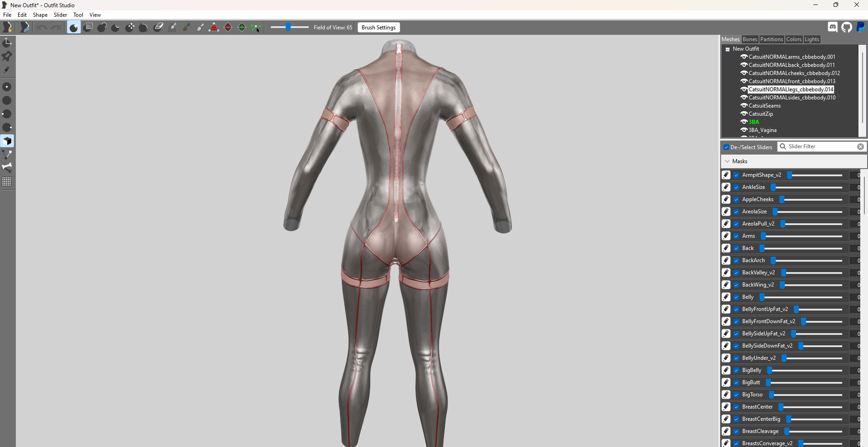Select the eraser Undiff brush
Image resolution: width=868 pixels, height=447 pixels.
pyautogui.click(x=158, y=28)
